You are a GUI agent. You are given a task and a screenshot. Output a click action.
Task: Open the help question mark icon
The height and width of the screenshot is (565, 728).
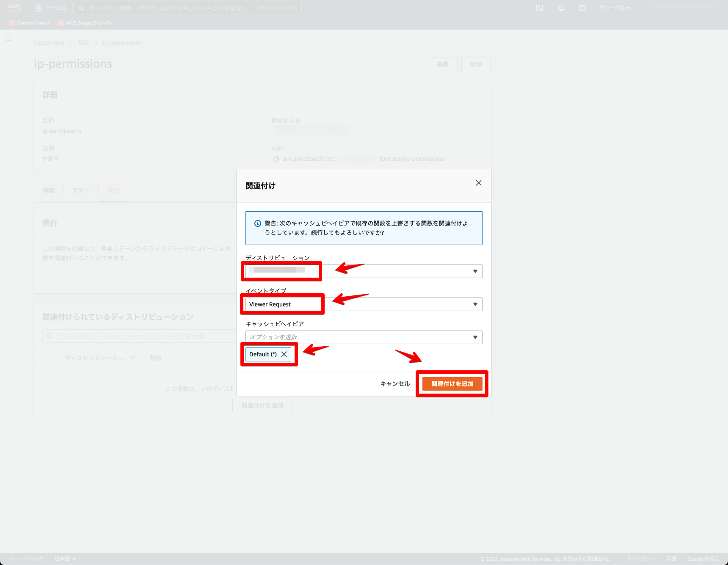click(582, 8)
